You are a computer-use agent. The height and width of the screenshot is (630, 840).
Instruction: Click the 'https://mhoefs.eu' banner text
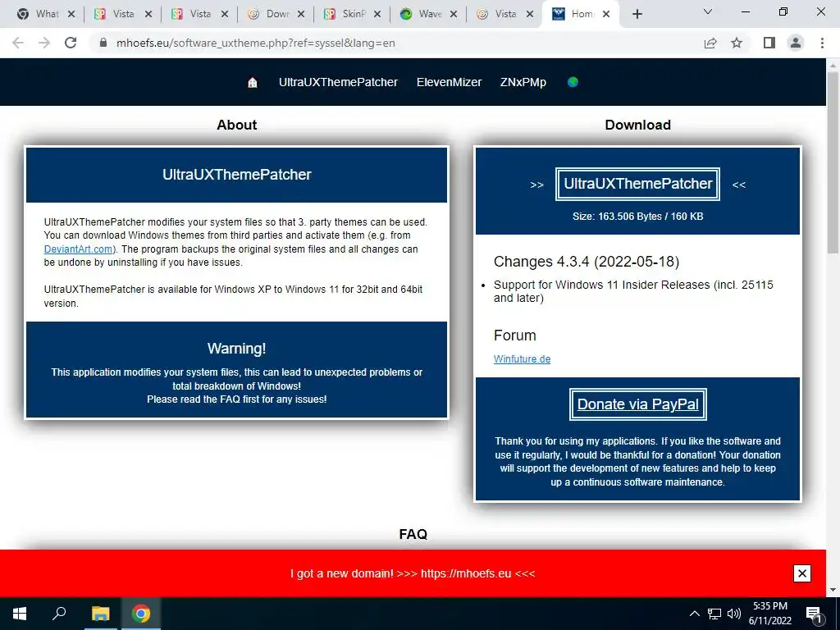[466, 573]
